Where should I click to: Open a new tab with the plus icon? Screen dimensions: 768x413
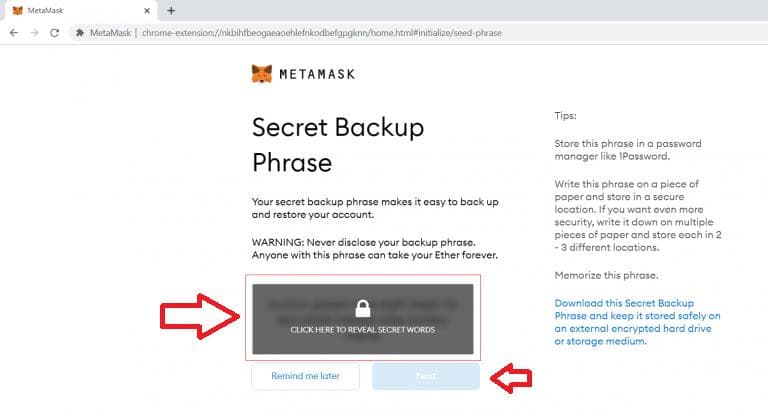coord(171,10)
